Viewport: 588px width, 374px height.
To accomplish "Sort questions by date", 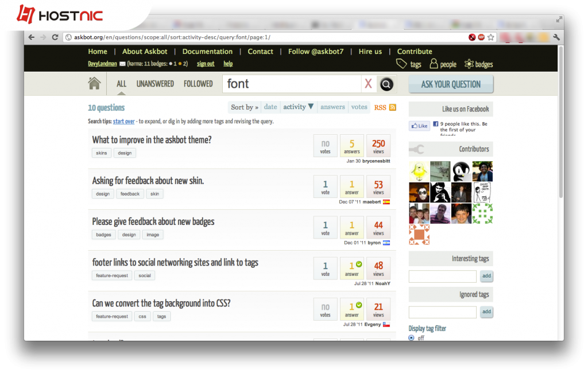I will 270,107.
